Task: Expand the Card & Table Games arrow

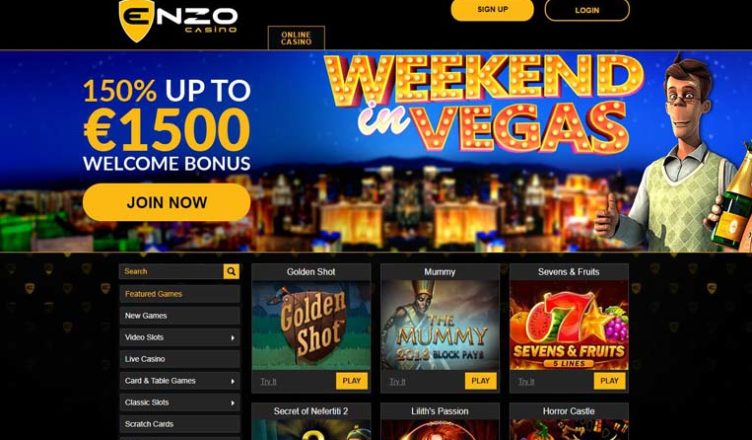Action: click(233, 381)
